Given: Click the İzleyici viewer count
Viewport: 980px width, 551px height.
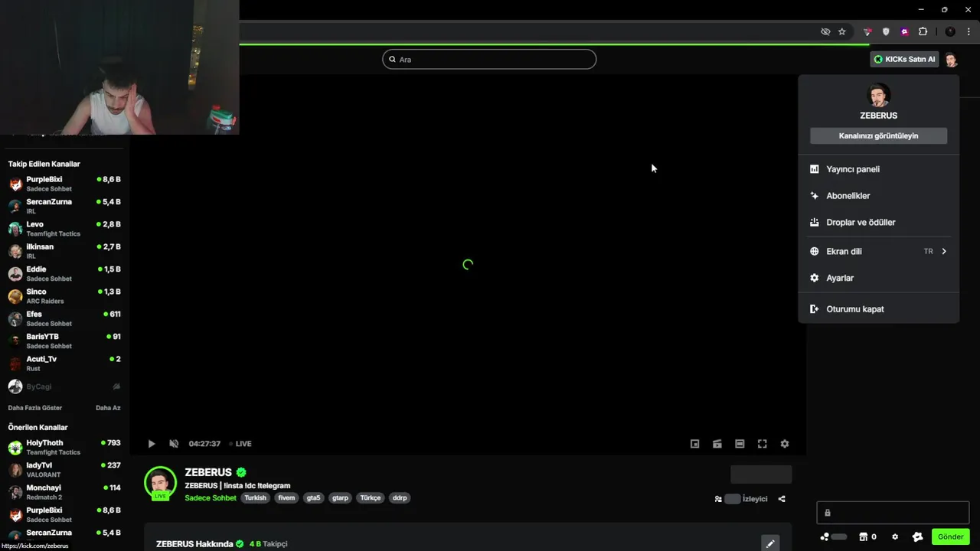Looking at the screenshot, I should pos(740,499).
